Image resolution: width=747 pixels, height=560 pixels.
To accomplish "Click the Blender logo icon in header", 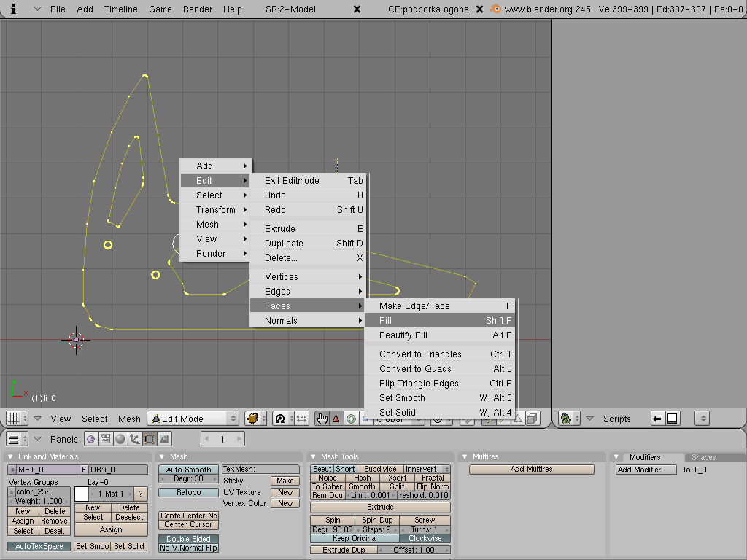I will pos(496,9).
